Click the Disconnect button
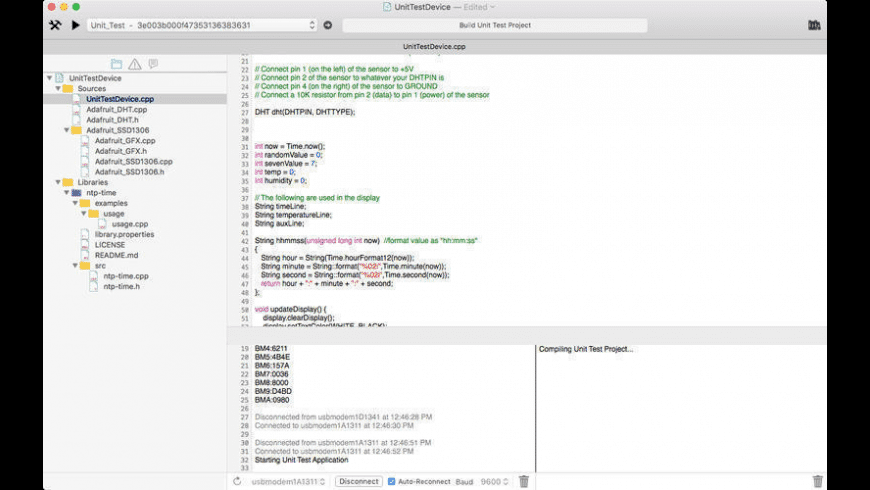Image resolution: width=870 pixels, height=490 pixels. 358,481
